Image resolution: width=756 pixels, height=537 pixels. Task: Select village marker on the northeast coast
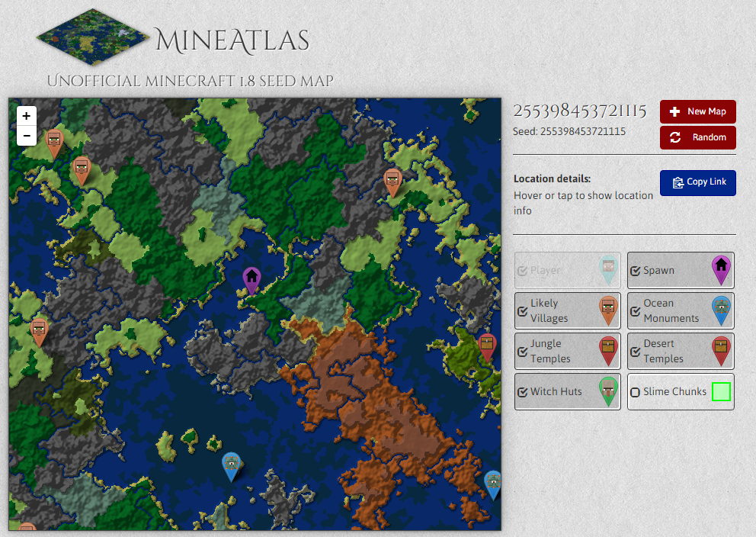(x=392, y=183)
